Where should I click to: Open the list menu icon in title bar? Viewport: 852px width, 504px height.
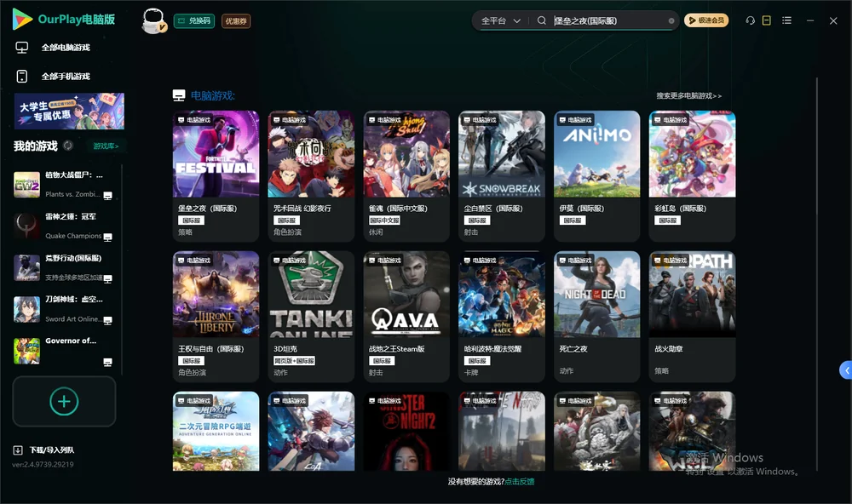point(786,20)
